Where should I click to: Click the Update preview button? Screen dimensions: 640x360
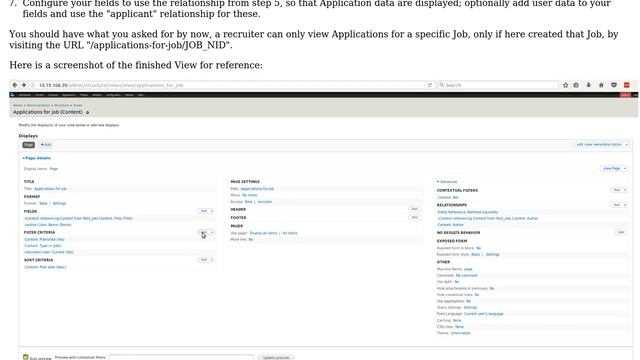tap(276, 358)
